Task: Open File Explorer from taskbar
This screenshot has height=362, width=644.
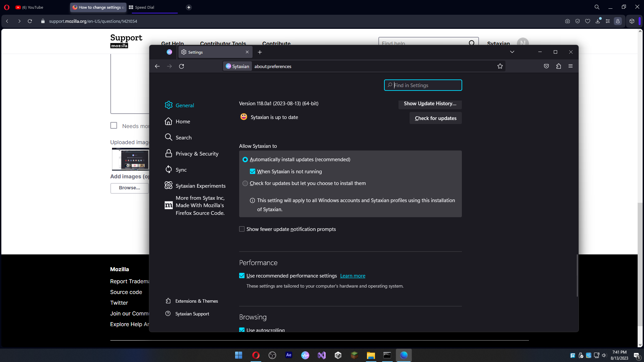Action: pyautogui.click(x=371, y=355)
